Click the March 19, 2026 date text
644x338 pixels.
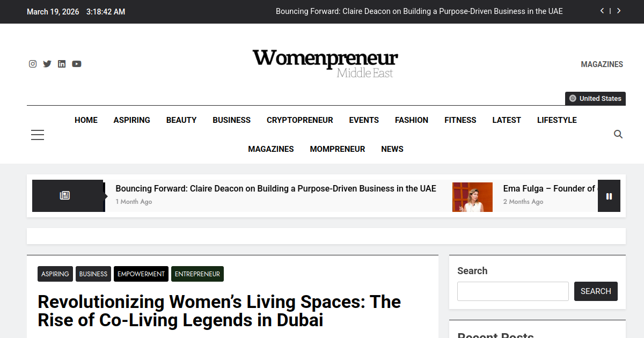coord(53,12)
